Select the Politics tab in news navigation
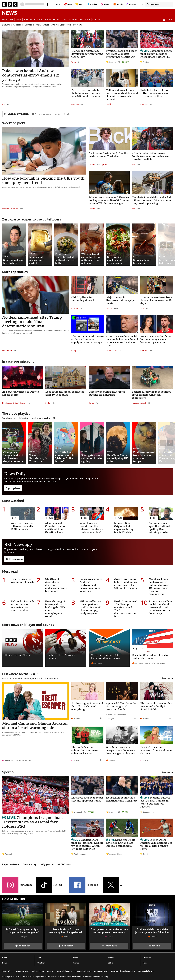175x980 pixels. (47, 19)
